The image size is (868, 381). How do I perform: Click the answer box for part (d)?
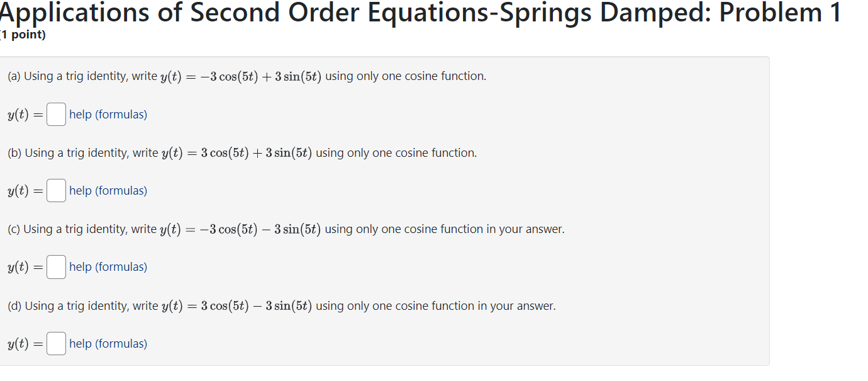[x=56, y=343]
